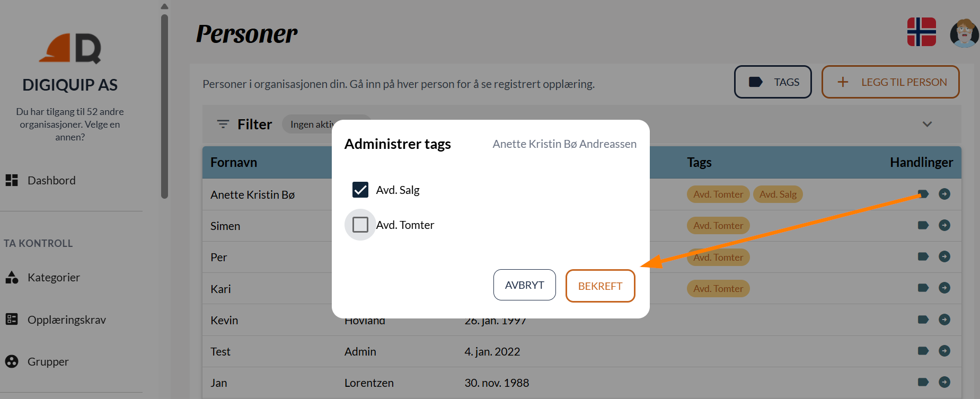Click the Opplæringskrav sidebar icon
This screenshot has width=980, height=399.
tap(11, 319)
